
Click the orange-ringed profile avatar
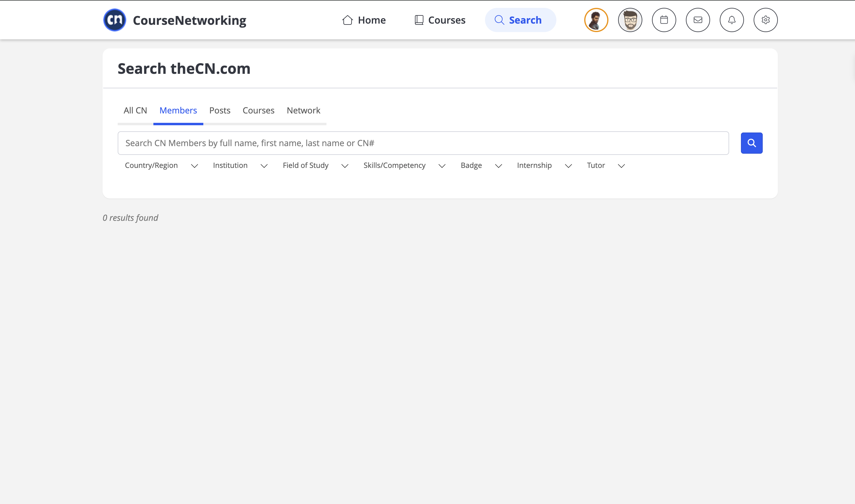(x=596, y=20)
